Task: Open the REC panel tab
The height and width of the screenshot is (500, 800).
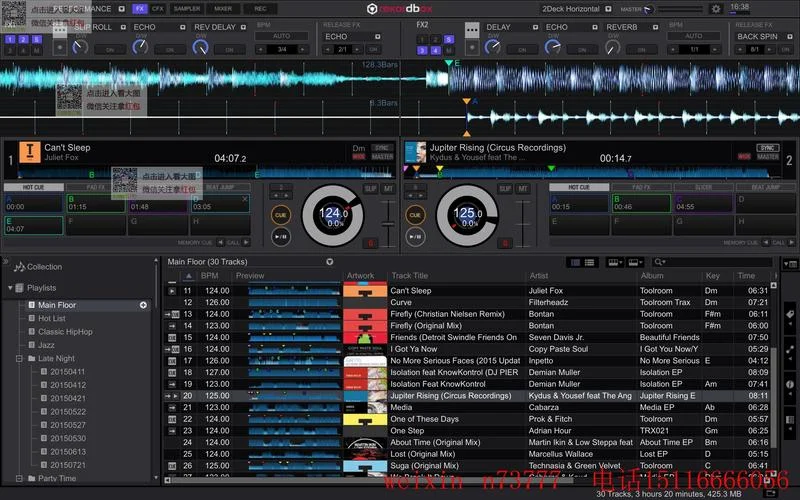Action: point(260,9)
